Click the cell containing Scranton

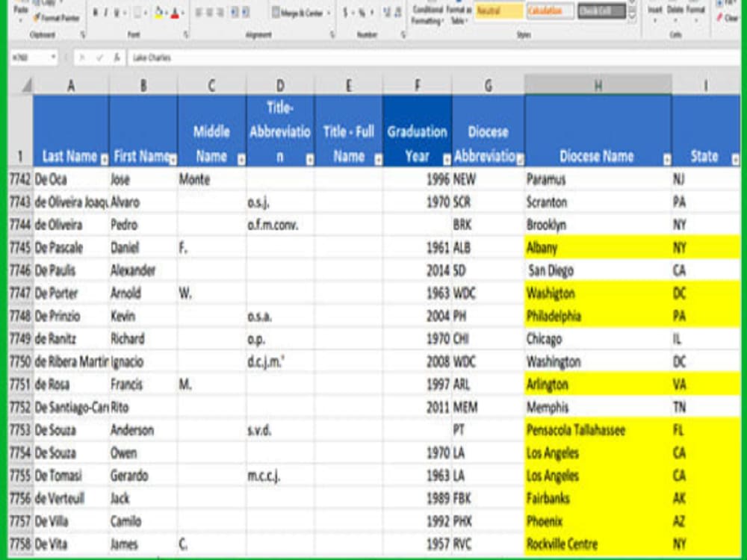[x=598, y=202]
